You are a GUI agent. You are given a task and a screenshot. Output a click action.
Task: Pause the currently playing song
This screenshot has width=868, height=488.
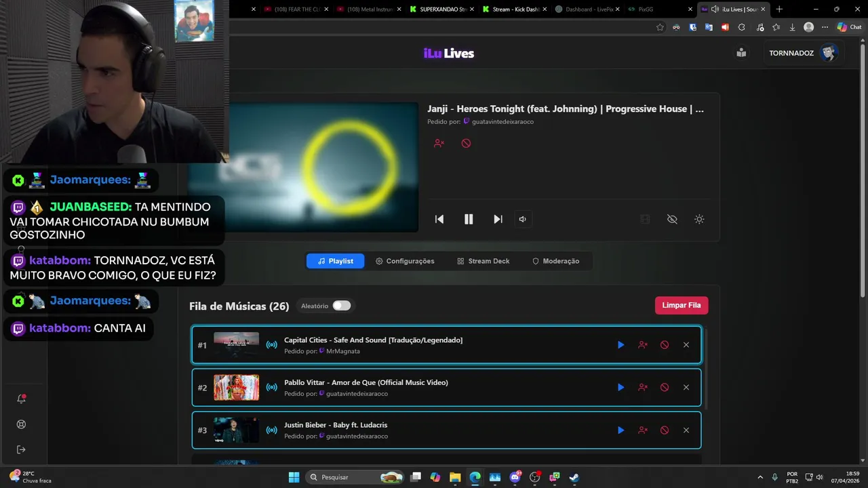469,219
